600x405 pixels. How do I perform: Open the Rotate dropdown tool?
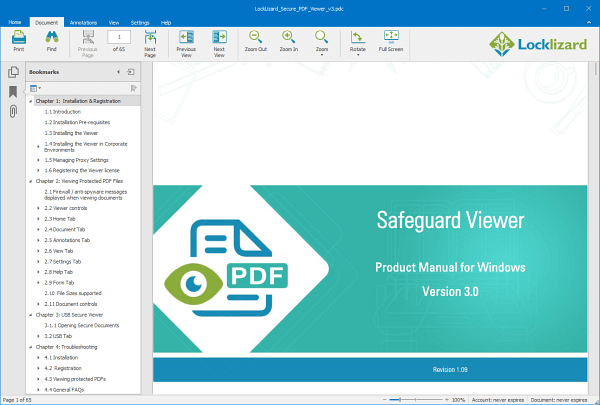(358, 43)
